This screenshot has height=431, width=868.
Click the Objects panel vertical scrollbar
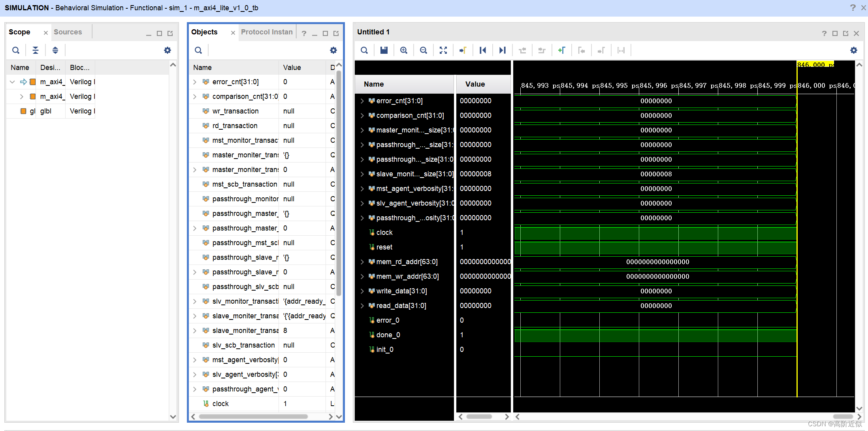tap(339, 182)
